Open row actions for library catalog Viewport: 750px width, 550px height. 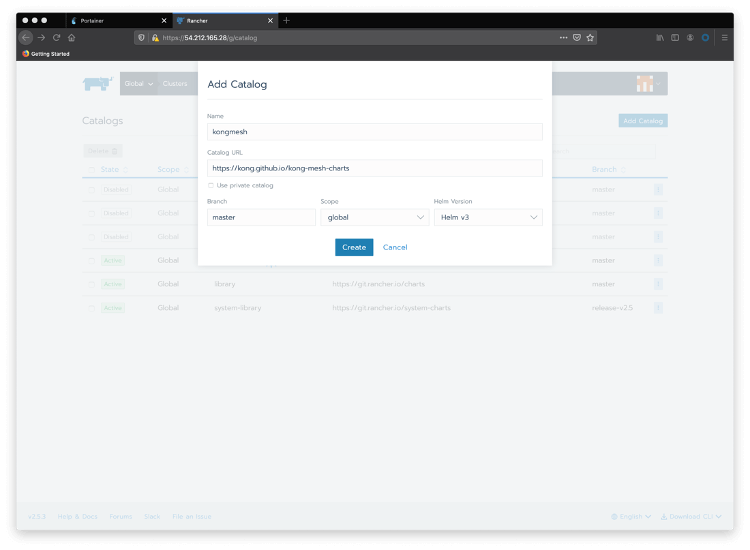coord(658,284)
